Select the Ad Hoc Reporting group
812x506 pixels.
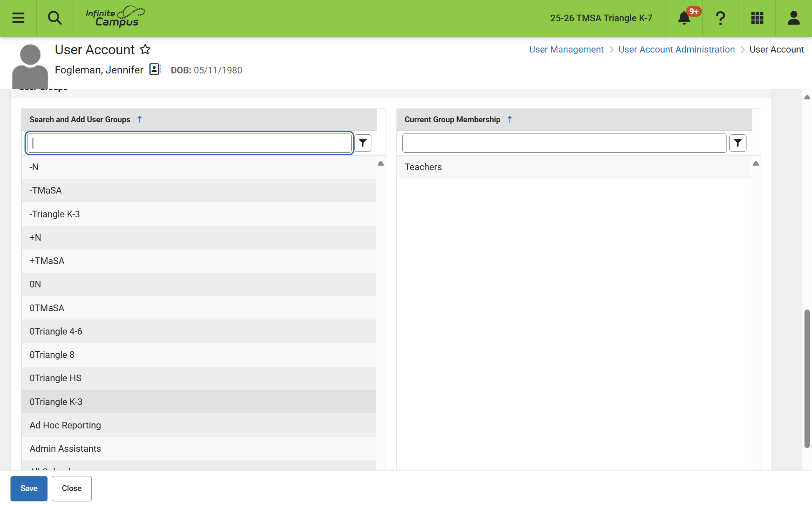199,425
